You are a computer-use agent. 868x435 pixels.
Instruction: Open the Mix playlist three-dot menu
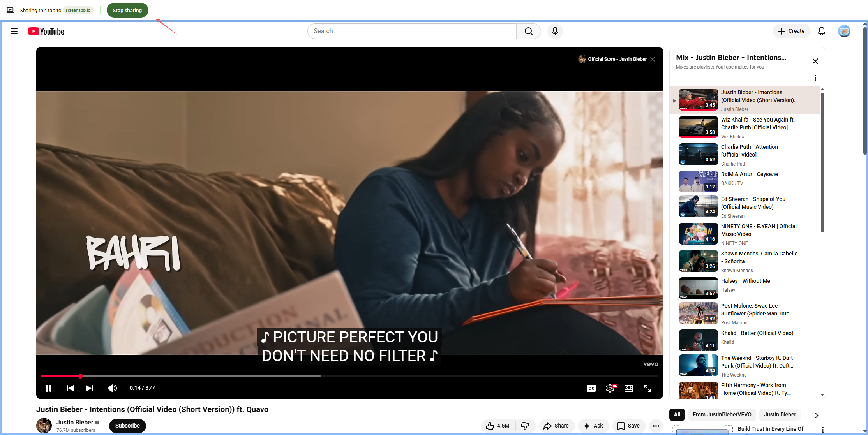[815, 78]
